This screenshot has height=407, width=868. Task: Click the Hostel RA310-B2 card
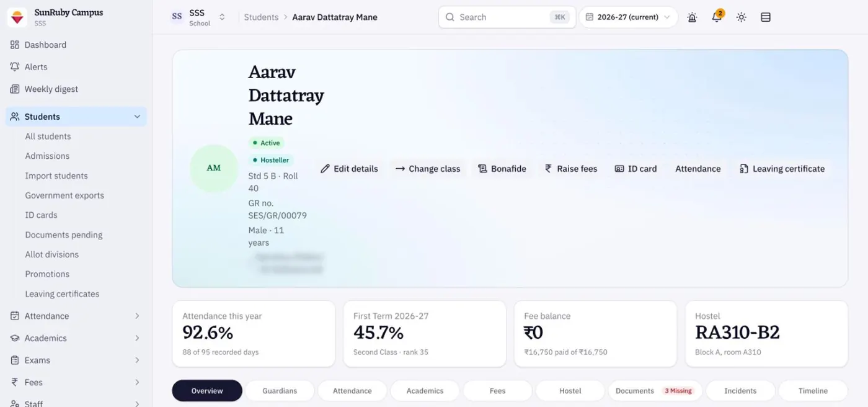click(x=766, y=334)
